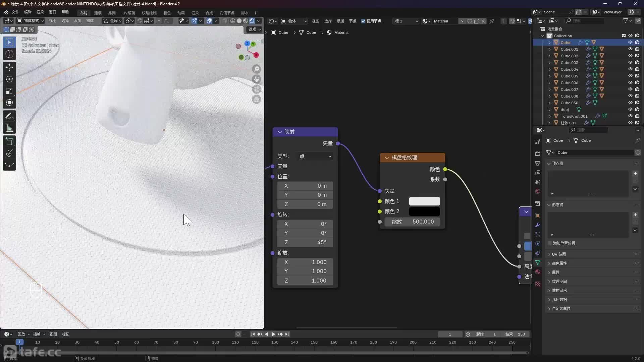Play the animation forward
Image resolution: width=644 pixels, height=362 pixels.
273,334
